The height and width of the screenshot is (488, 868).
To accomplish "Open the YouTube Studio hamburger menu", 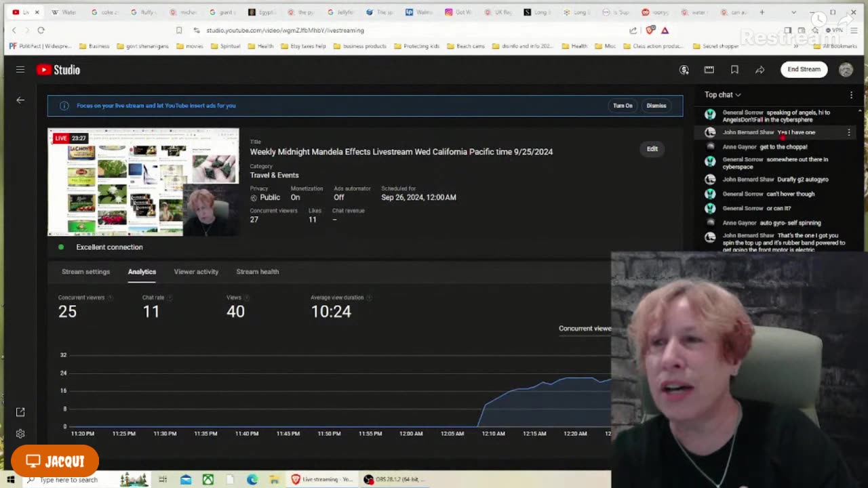I will pyautogui.click(x=20, y=70).
